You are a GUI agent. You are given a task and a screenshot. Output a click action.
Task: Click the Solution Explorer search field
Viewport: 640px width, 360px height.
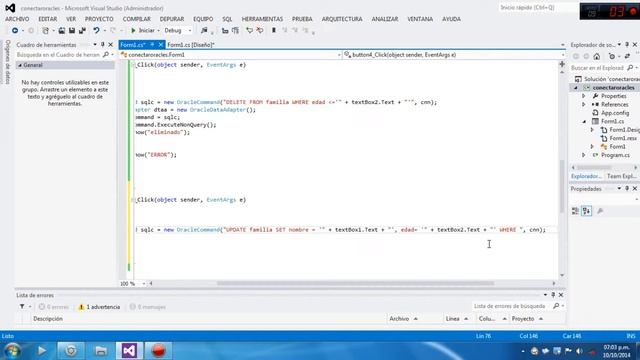pyautogui.click(x=598, y=68)
